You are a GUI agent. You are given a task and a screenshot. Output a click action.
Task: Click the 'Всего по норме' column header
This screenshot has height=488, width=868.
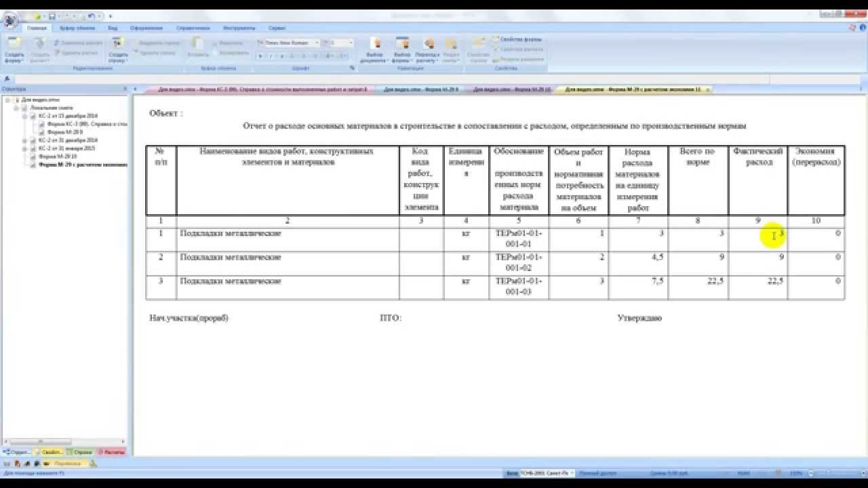tap(698, 180)
